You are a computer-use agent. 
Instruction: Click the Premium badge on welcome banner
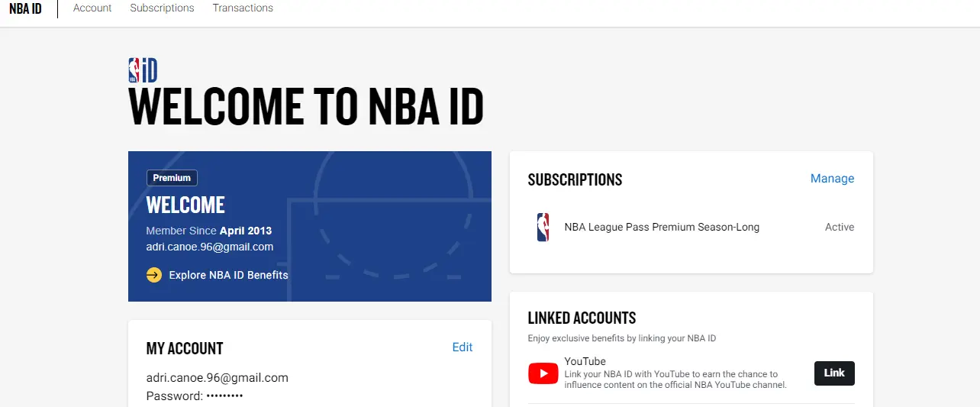172,178
